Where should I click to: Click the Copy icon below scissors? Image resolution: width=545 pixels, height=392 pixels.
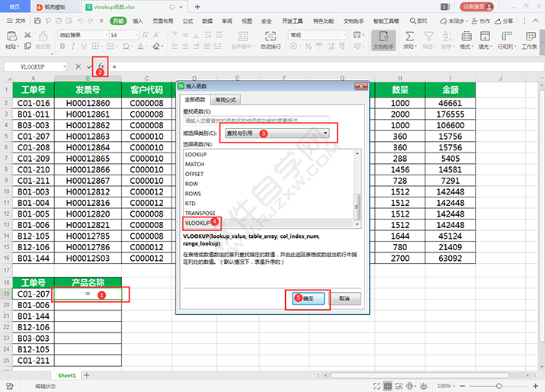tap(27, 46)
